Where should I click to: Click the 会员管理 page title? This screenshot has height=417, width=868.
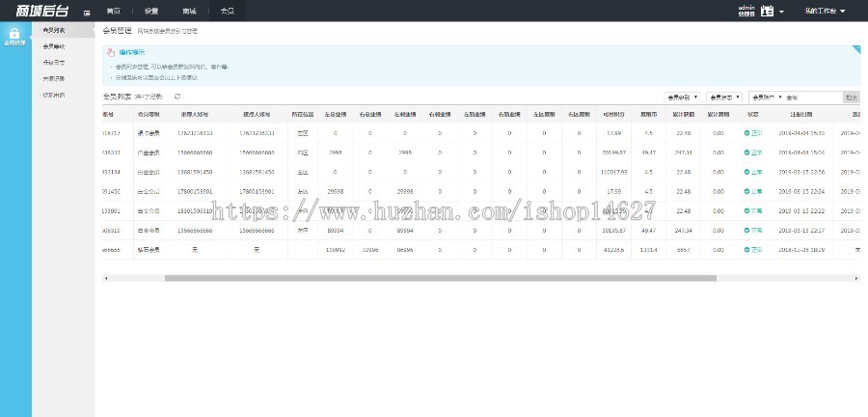click(x=118, y=31)
